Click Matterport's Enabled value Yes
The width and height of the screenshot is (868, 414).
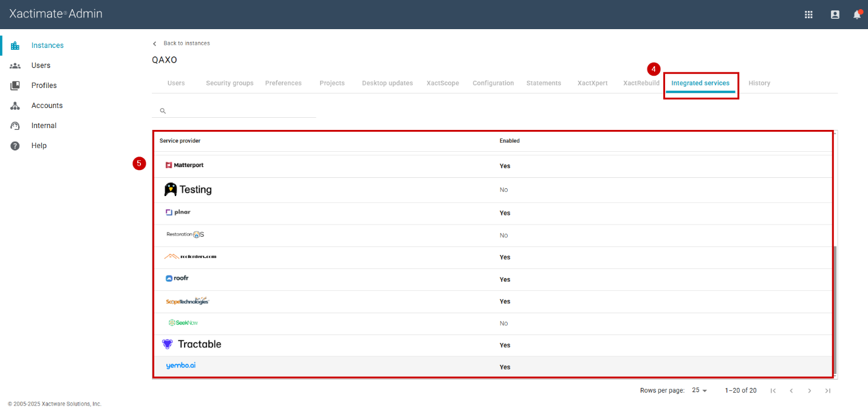tap(505, 166)
